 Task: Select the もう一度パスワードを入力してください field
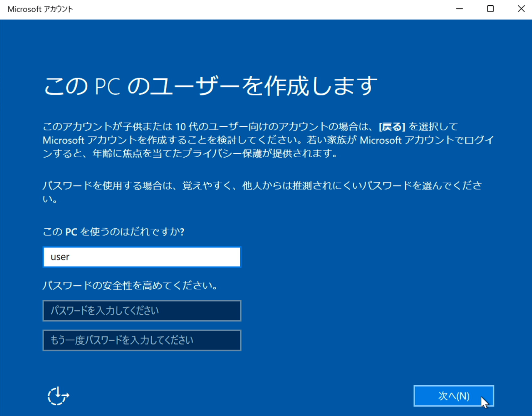(x=142, y=340)
